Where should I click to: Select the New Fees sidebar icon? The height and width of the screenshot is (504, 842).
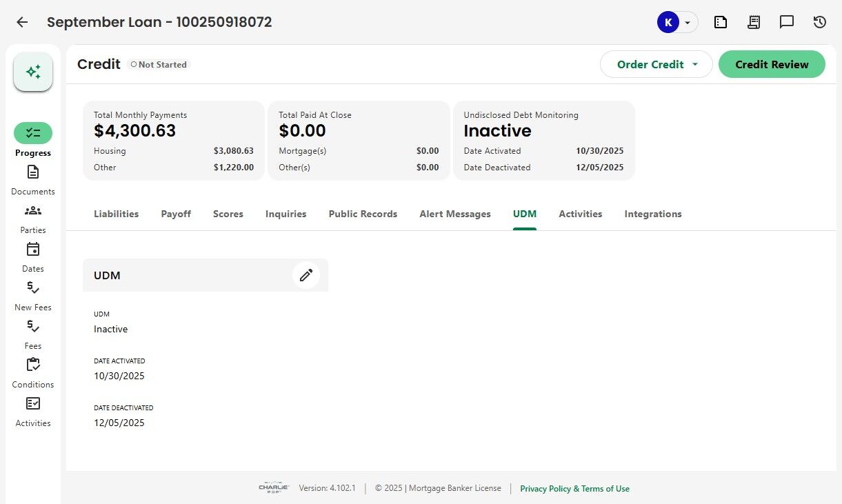[33, 288]
